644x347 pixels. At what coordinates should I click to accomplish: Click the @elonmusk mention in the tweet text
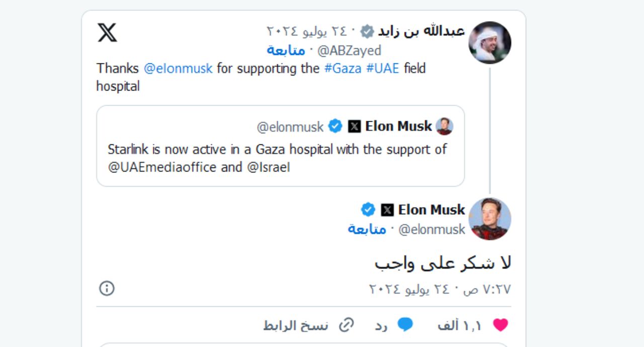pos(177,68)
